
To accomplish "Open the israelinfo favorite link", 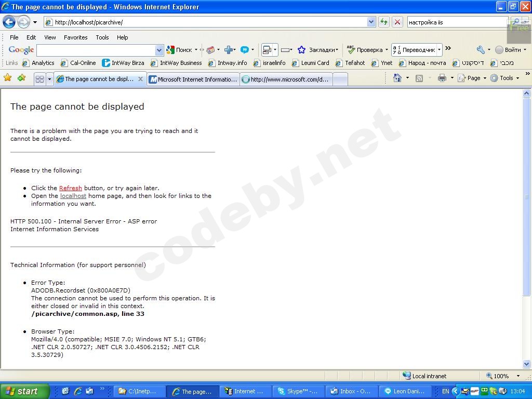I will 270,63.
